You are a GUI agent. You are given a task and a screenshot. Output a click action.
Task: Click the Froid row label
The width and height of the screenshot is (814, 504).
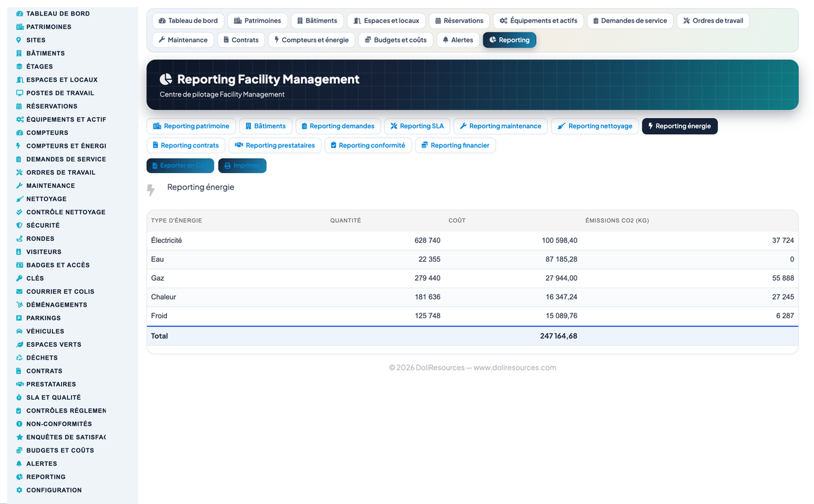[159, 315]
